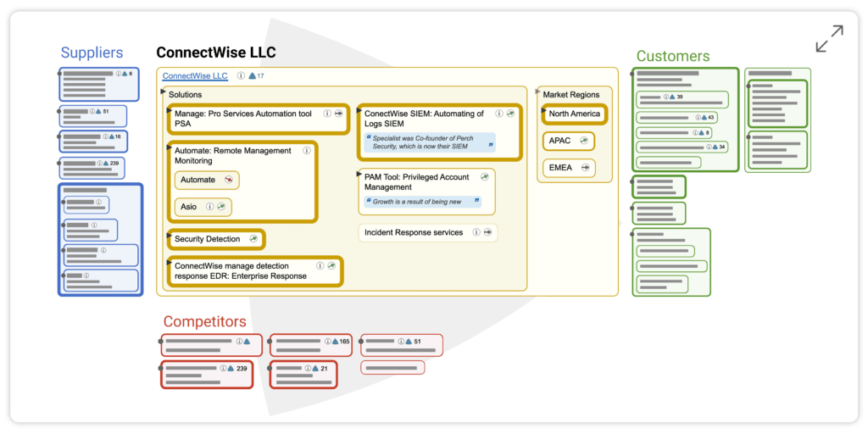Click triangle icon on supplier card showing 8
868x434 pixels.
click(125, 73)
